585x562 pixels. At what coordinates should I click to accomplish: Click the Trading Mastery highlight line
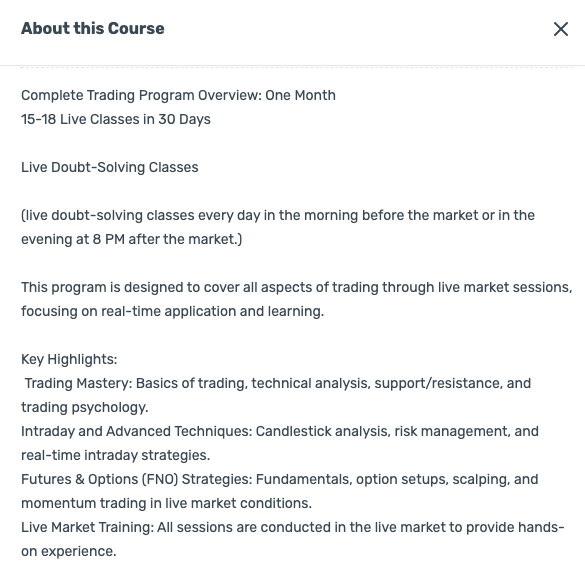point(278,383)
